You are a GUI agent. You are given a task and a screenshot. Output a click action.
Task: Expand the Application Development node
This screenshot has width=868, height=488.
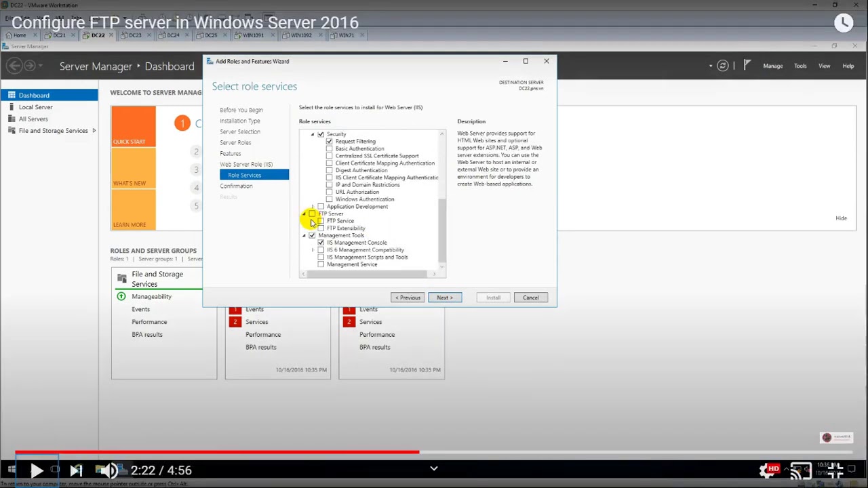coord(313,207)
